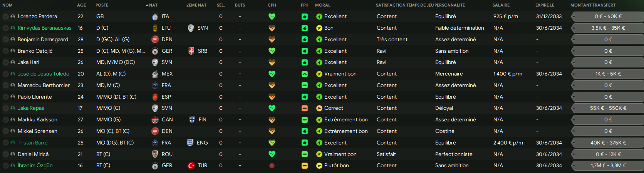Click José de Jesús Toledo's match sharpness icon

(x=305, y=74)
